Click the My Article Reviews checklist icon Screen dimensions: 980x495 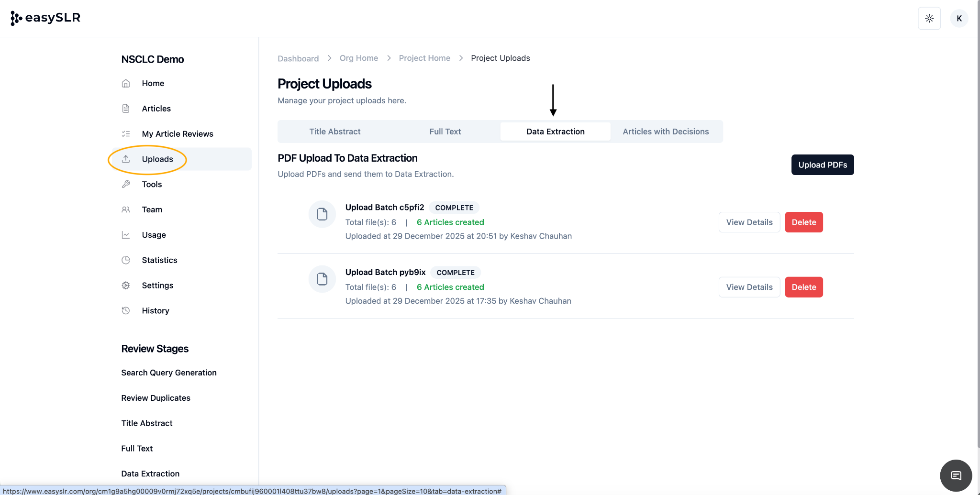126,133
